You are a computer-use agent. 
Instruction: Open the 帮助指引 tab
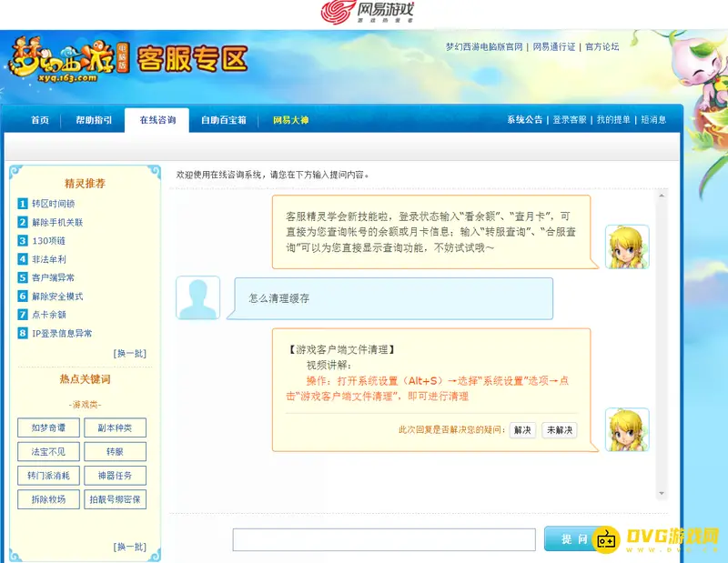coord(94,120)
